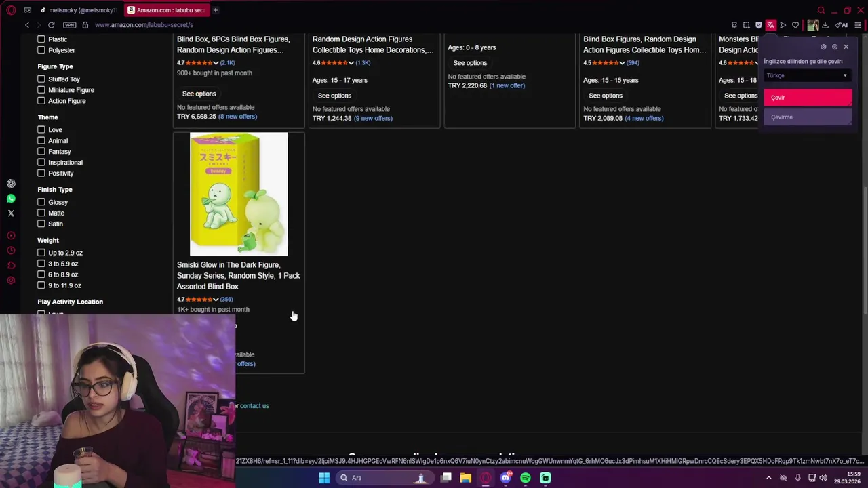868x488 pixels.
Task: Open the downloads icon
Action: [x=825, y=25]
